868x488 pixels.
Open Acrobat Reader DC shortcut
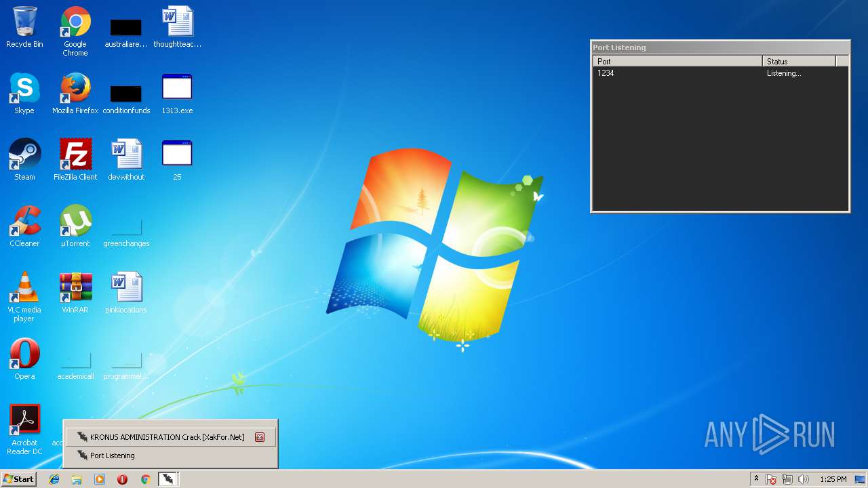24,430
